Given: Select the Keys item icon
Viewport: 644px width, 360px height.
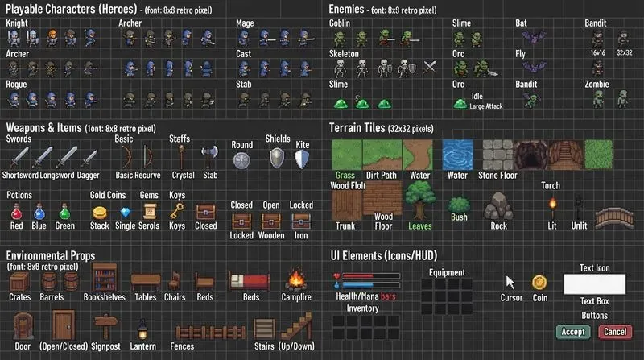Looking at the screenshot, I should click(177, 212).
